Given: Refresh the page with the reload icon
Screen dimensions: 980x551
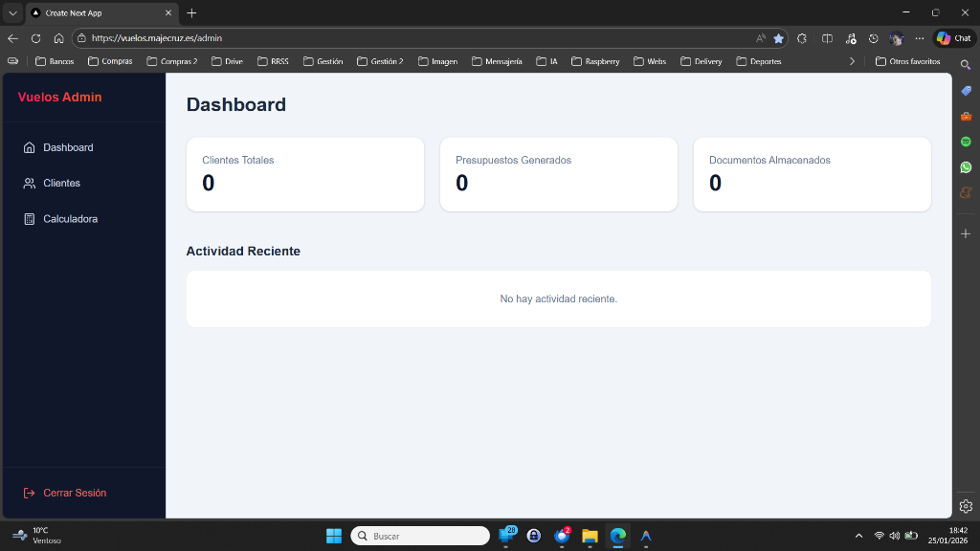Looking at the screenshot, I should [x=35, y=38].
